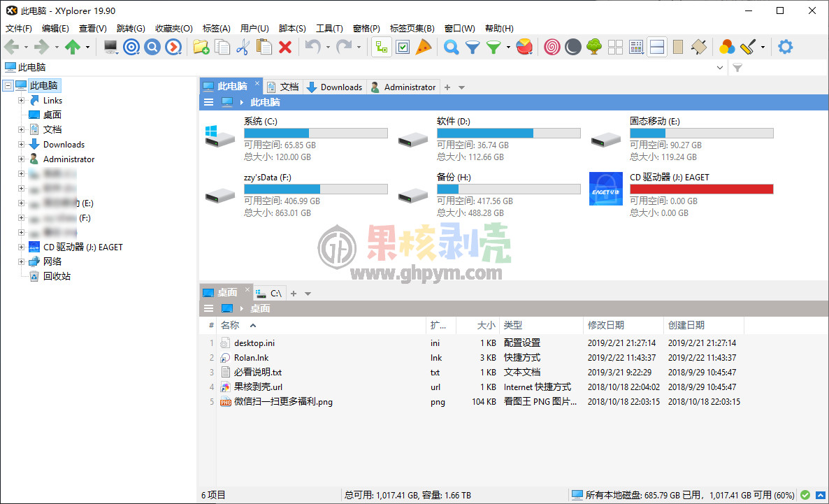Screen dimensions: 829x504
Task: Click the tilted pane catalog icon
Action: (x=699, y=47)
